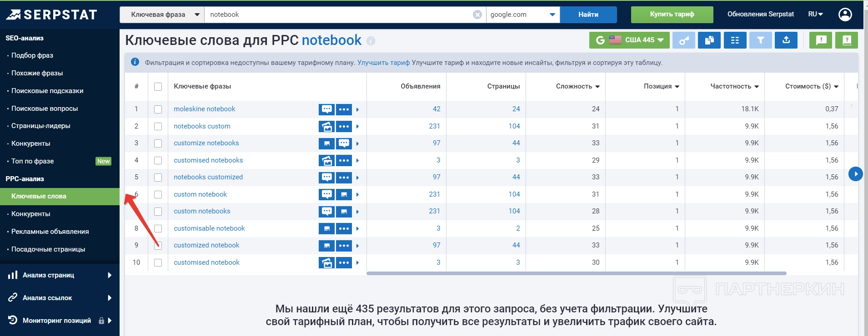Image resolution: width=868 pixels, height=336 pixels.
Task: Click the feedback exclamation speech bubble icon
Action: click(821, 40)
